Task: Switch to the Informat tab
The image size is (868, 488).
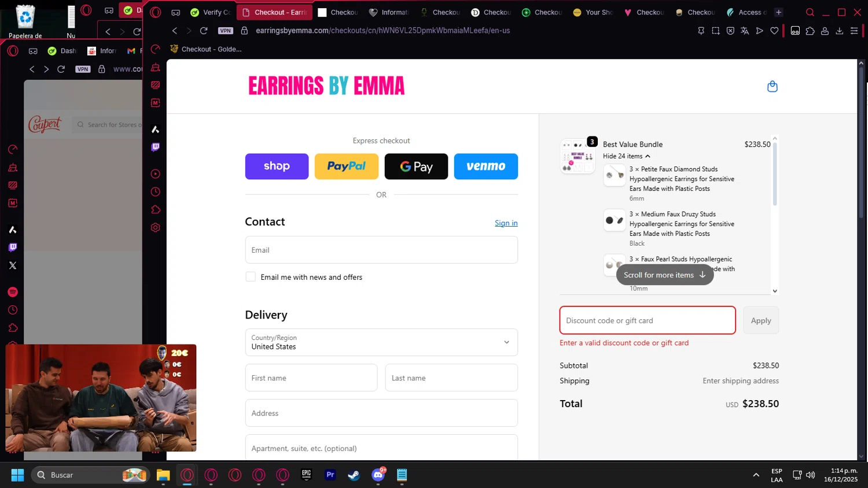Action: (x=389, y=12)
